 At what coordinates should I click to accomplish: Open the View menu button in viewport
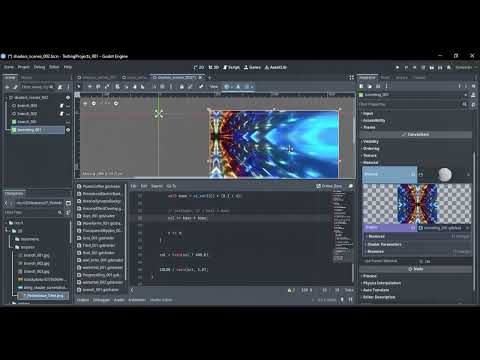214,87
